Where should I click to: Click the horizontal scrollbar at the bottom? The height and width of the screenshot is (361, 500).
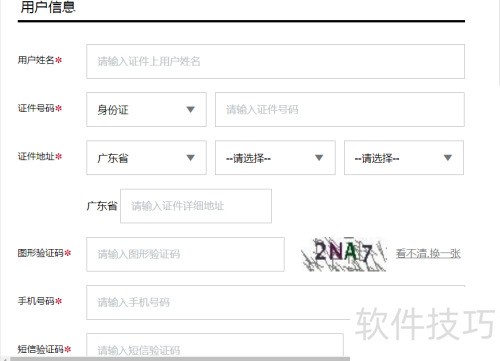tap(180, 359)
